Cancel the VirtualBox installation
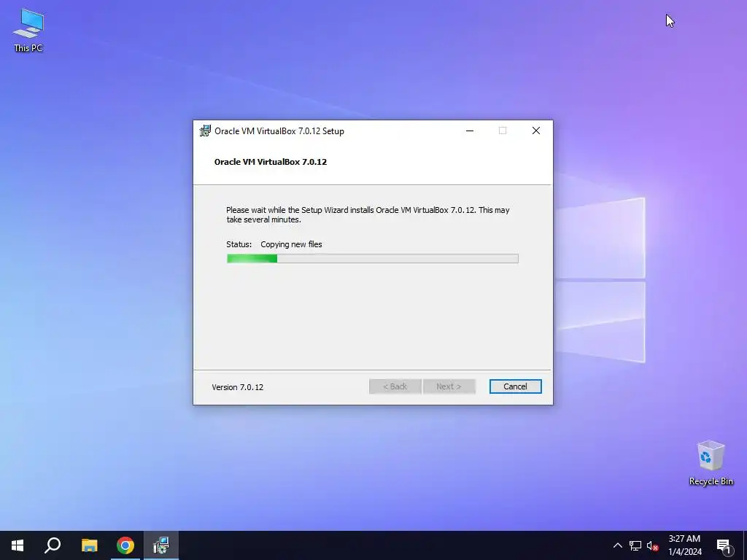Image resolution: width=747 pixels, height=560 pixels. point(515,386)
